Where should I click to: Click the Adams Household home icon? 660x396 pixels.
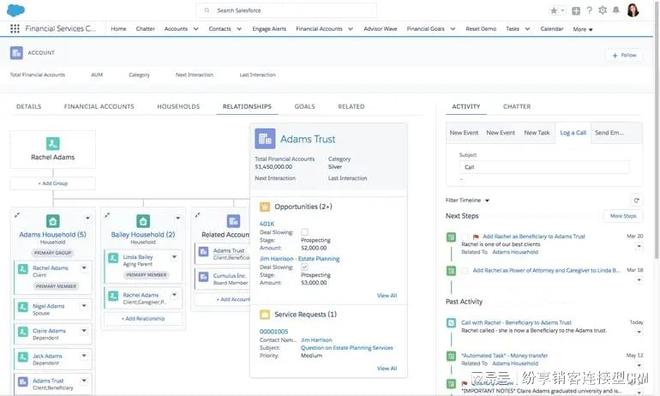coord(53,221)
